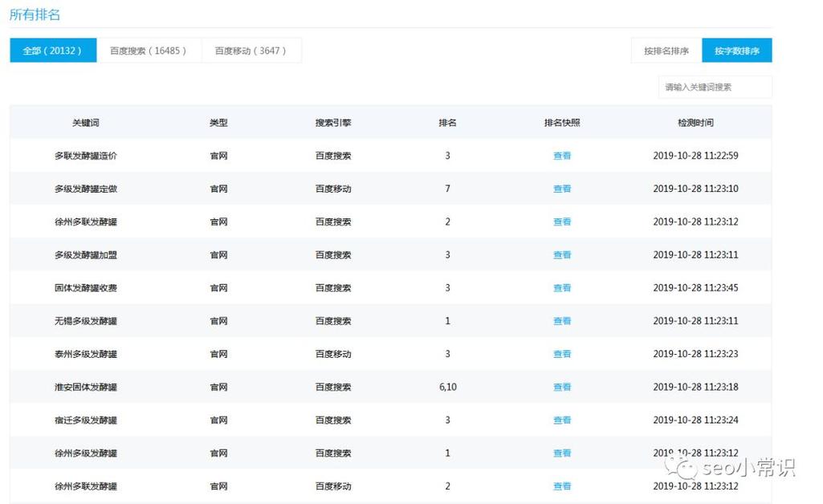Image resolution: width=823 pixels, height=504 pixels.
Task: Open the 百度移动 (3647) tab
Action: [x=251, y=51]
